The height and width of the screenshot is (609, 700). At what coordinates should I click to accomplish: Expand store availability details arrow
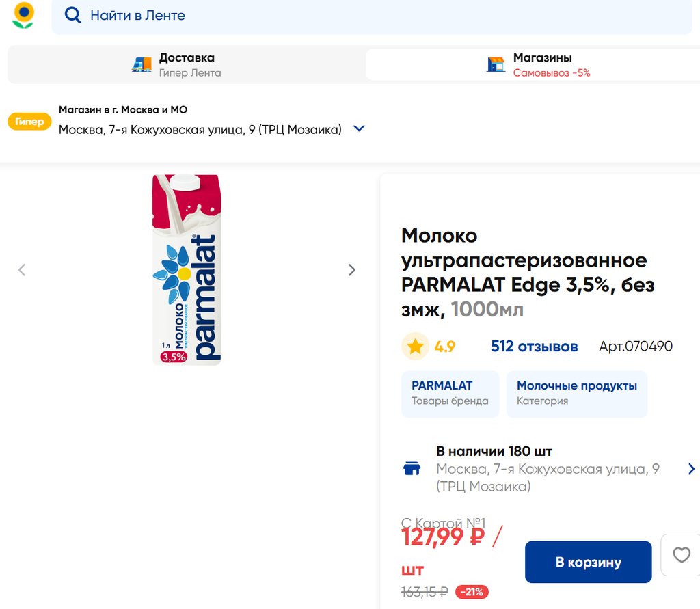click(x=690, y=469)
